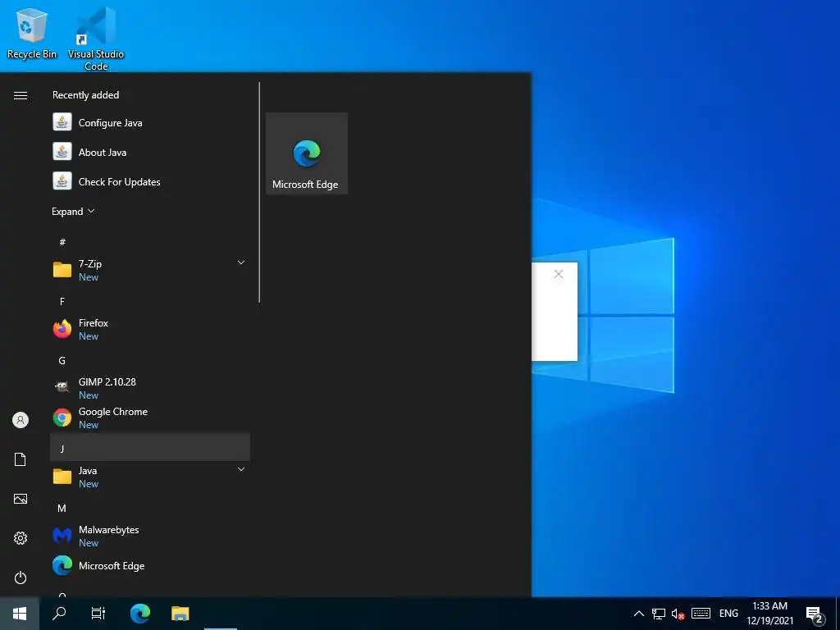Open Microsoft Edge from the taskbar
The height and width of the screenshot is (630, 840).
(x=140, y=614)
